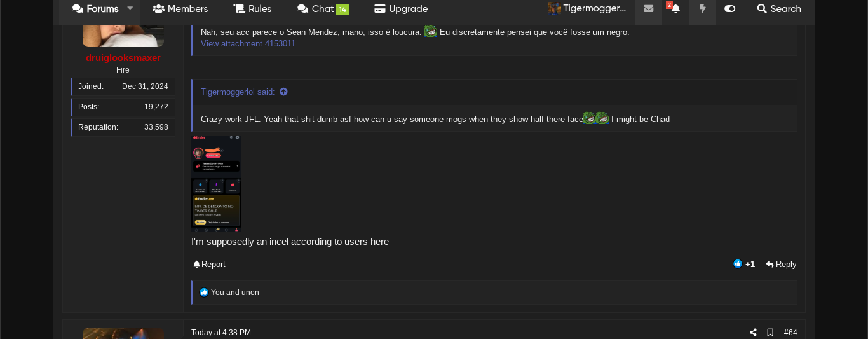The height and width of the screenshot is (339, 868).
Task: Click the Joined date Dec 31, 2024
Action: point(145,86)
